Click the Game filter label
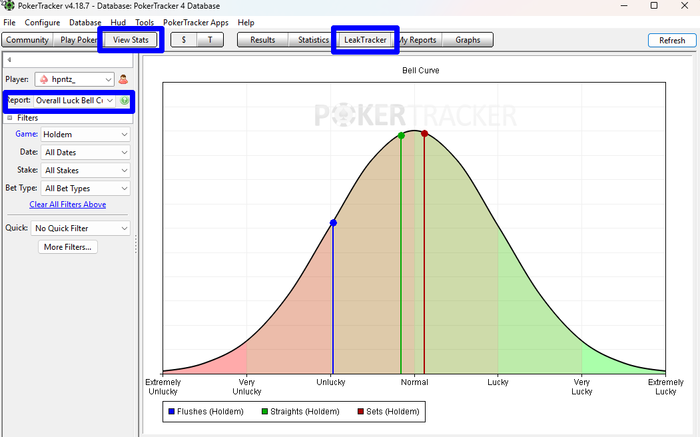The width and height of the screenshot is (700, 437). [x=26, y=134]
